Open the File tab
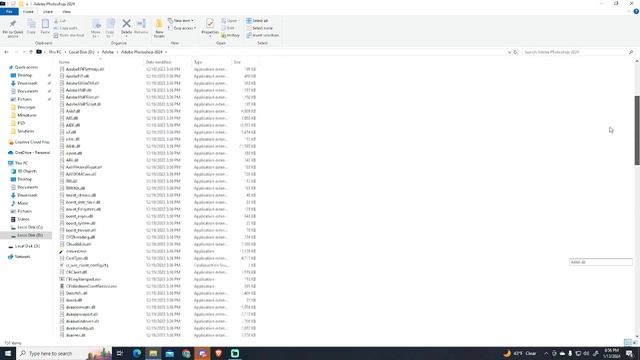Viewport: 640px width, 360px height. [x=9, y=12]
